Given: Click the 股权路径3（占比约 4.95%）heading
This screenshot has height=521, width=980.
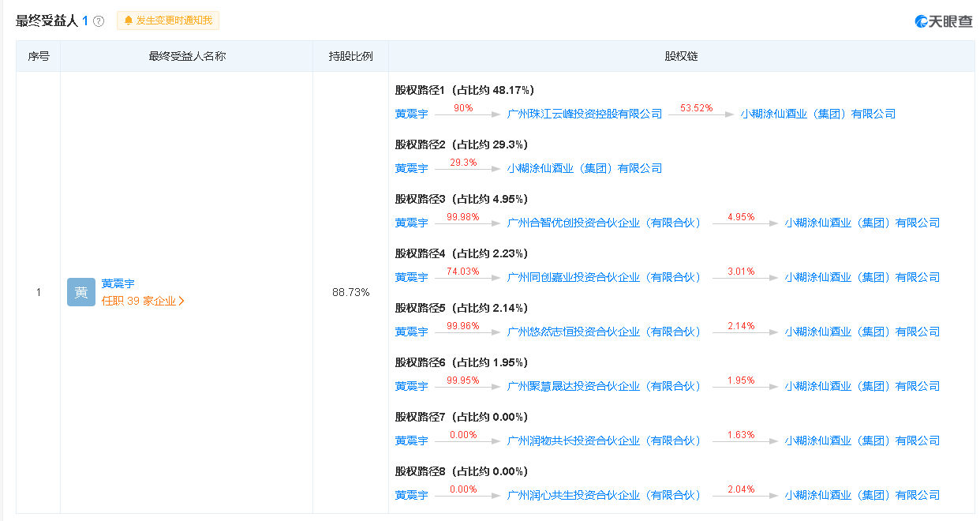Looking at the screenshot, I should click(462, 199).
